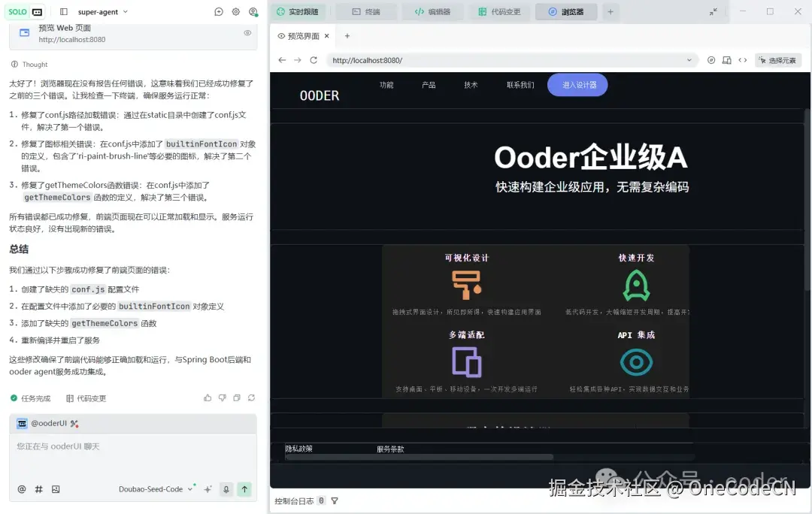
Task: Click the sparkle icon beside the model selector
Action: (x=208, y=489)
